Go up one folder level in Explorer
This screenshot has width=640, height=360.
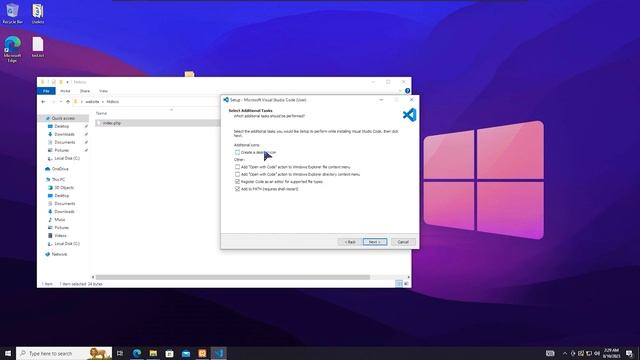68,102
